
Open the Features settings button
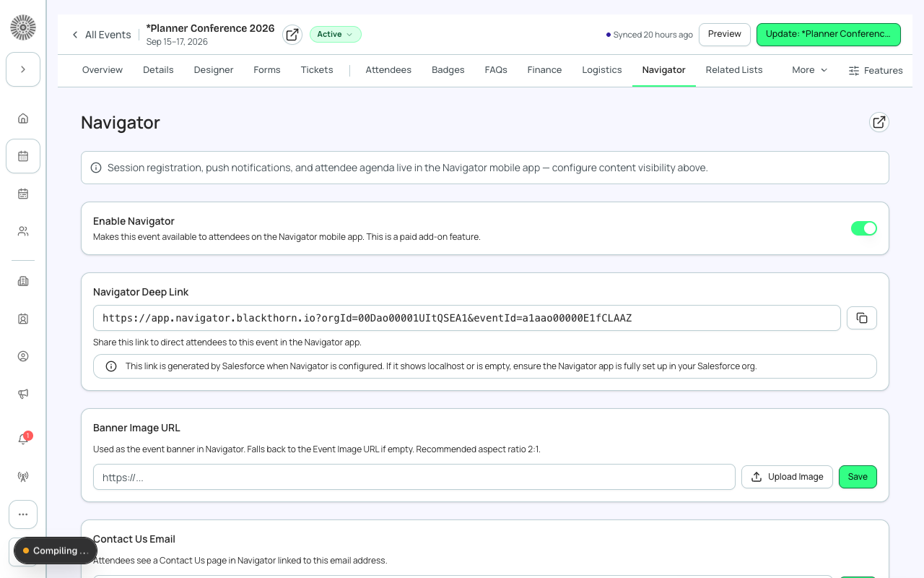coord(876,70)
